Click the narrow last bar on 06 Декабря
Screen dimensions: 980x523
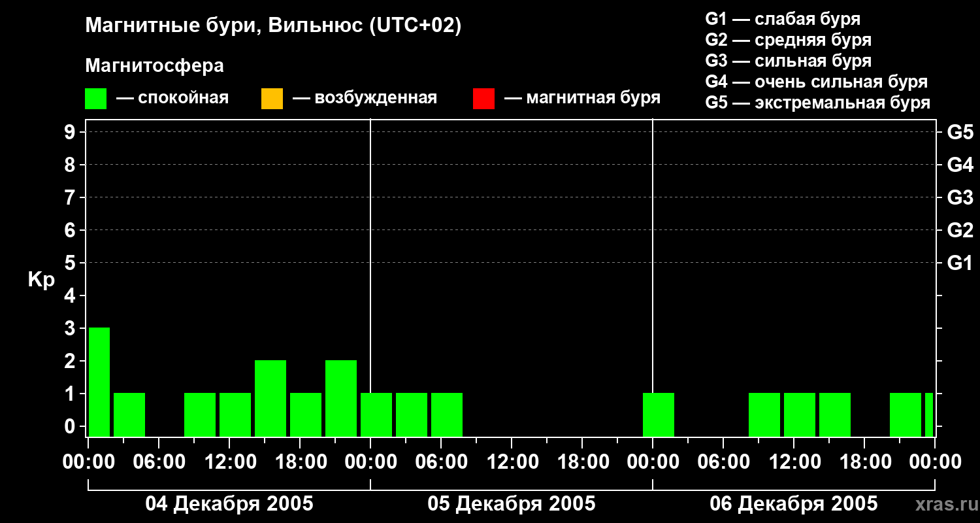click(x=929, y=414)
